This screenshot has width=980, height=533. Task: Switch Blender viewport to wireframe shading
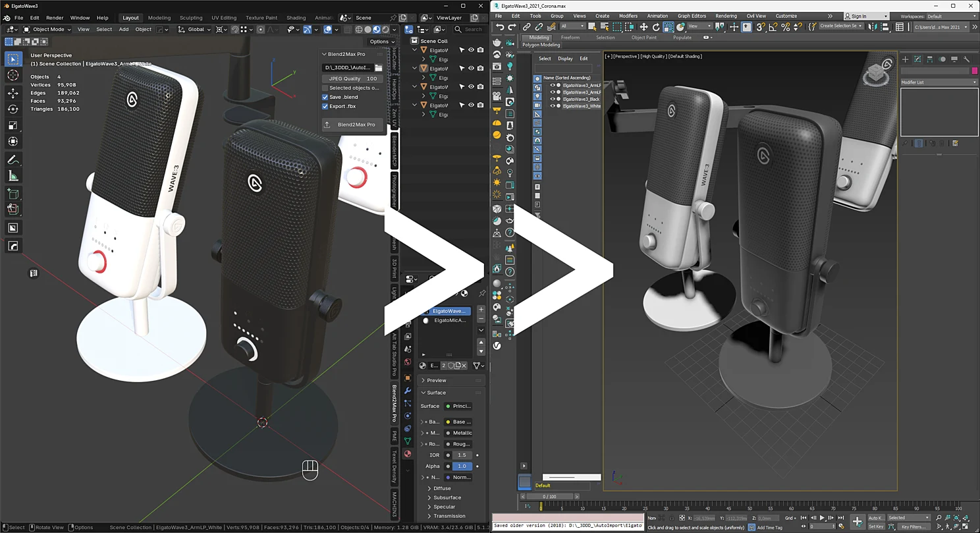359,29
